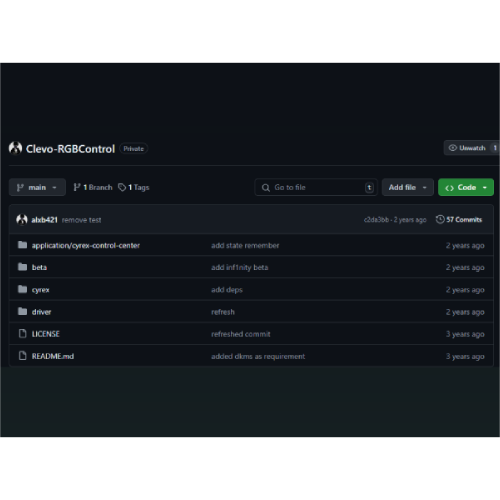This screenshot has height=500, width=500.
Task: Click the beta folder icon
Action: tap(22, 267)
